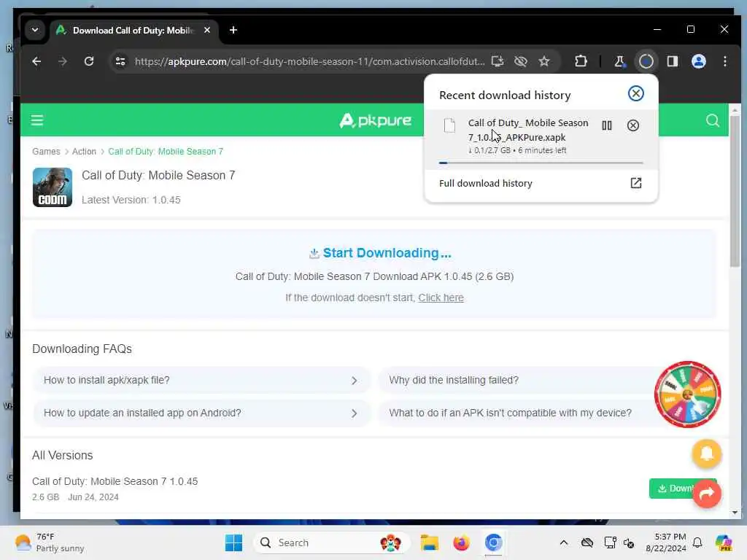Go back to the previous page
The width and height of the screenshot is (747, 560).
point(36,61)
